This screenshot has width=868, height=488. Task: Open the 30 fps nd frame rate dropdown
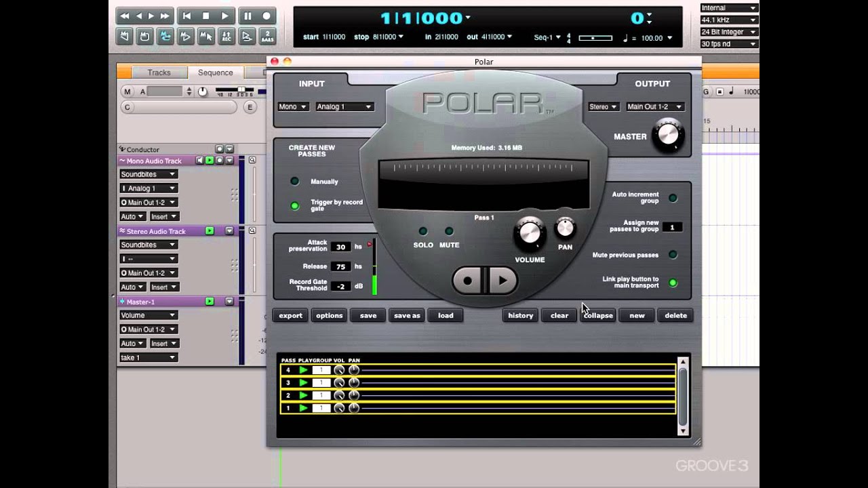728,44
